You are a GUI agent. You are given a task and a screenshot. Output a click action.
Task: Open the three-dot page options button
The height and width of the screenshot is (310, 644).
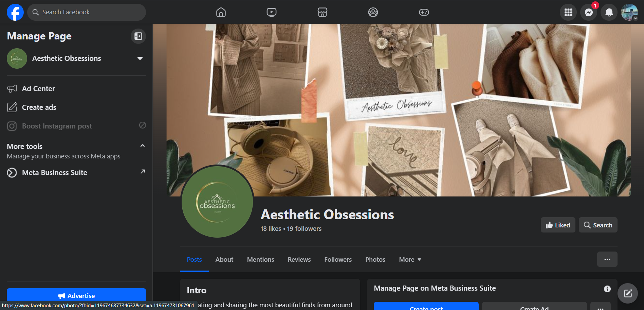607,259
